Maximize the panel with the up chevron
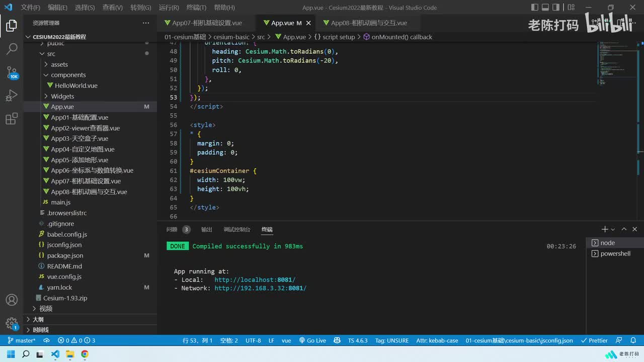 (x=624, y=229)
